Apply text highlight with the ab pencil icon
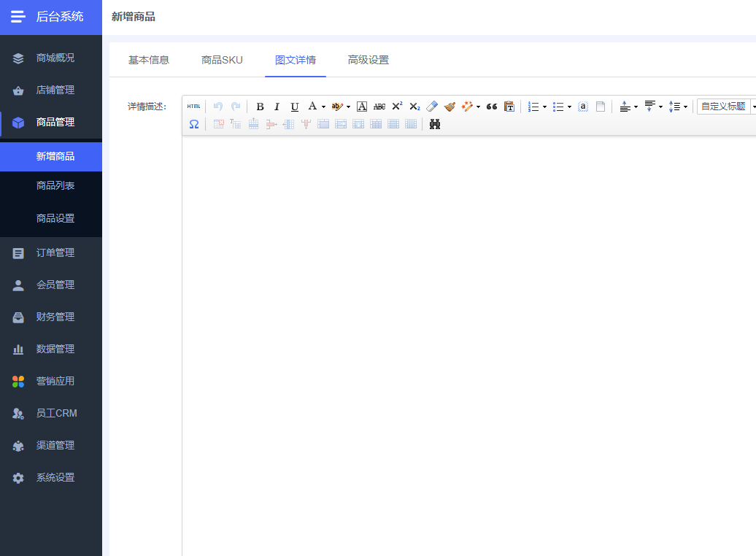Image resolution: width=756 pixels, height=556 pixels. coord(337,107)
